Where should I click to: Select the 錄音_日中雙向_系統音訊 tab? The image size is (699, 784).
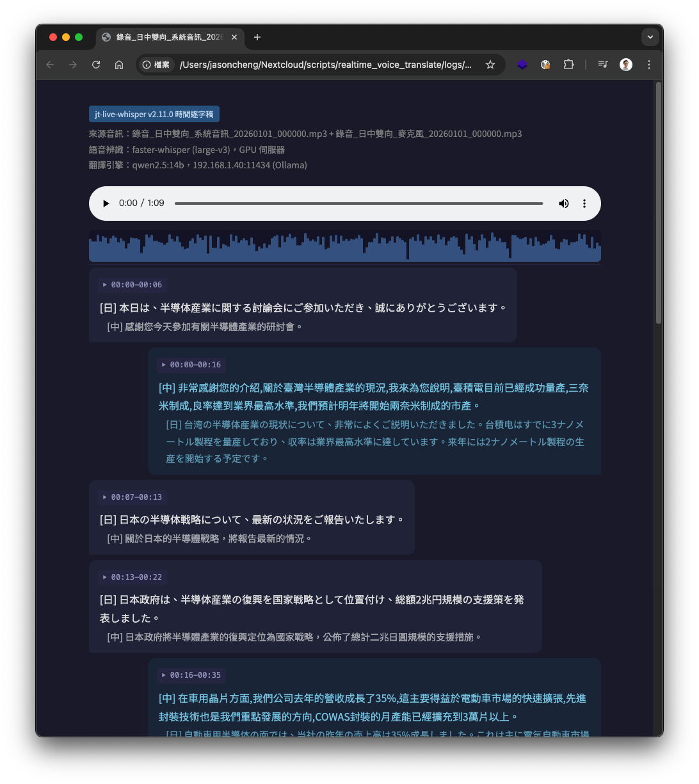[x=170, y=37]
